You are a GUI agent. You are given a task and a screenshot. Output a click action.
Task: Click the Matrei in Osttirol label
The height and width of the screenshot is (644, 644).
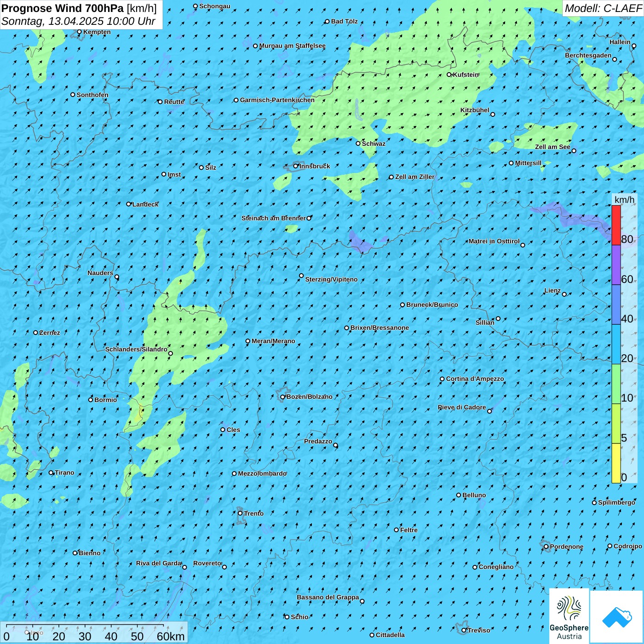point(494,241)
